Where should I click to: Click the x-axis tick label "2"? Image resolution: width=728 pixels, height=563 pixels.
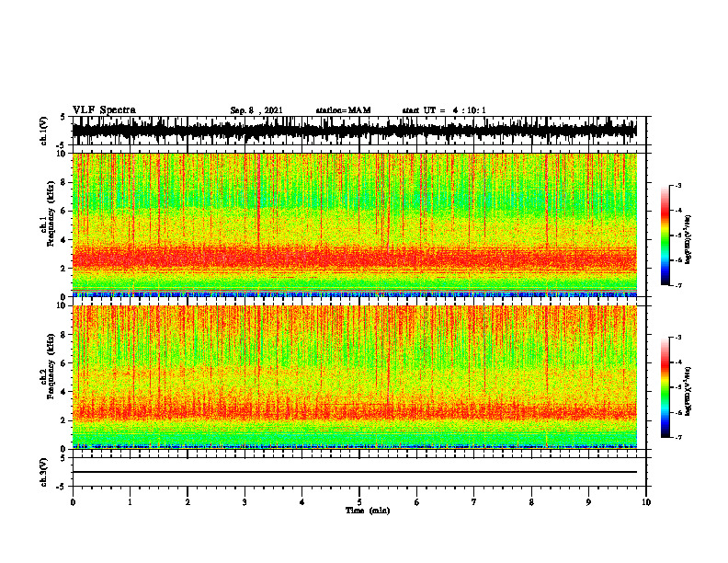coord(188,502)
